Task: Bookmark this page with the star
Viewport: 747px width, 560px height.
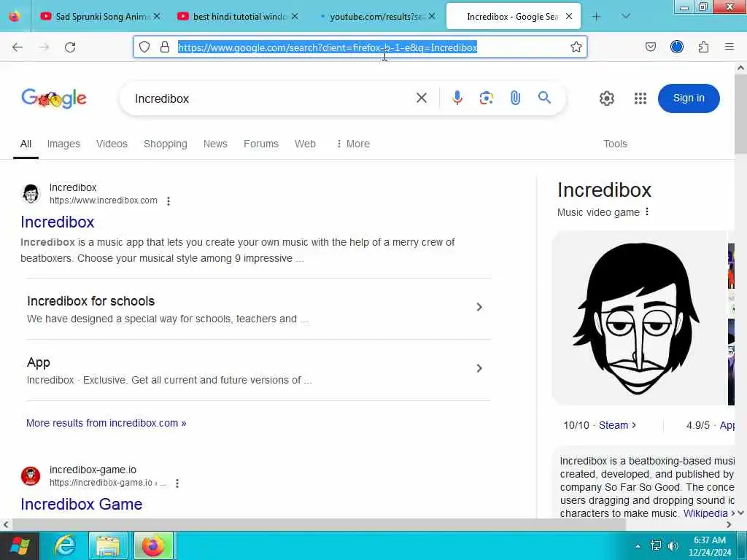Action: pyautogui.click(x=576, y=47)
